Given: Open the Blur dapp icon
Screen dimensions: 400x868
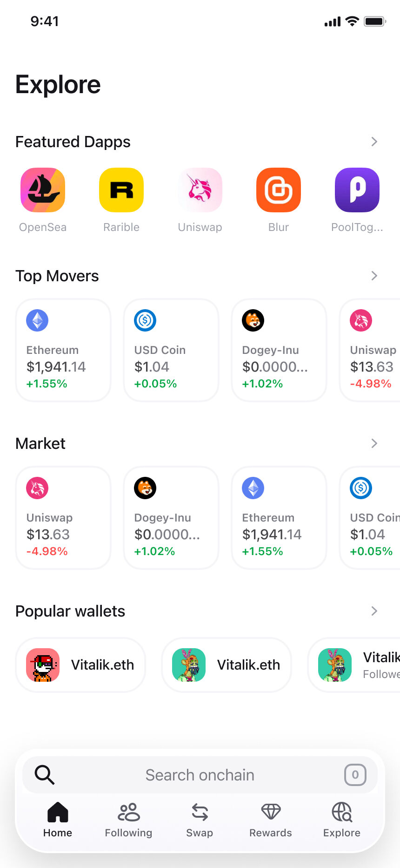Looking at the screenshot, I should tap(279, 190).
